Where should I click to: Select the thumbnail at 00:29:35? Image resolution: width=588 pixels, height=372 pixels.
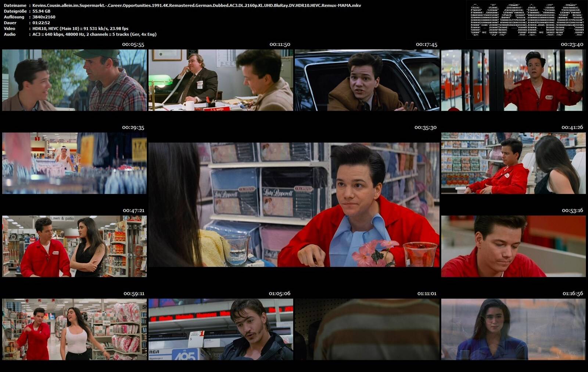(x=74, y=163)
